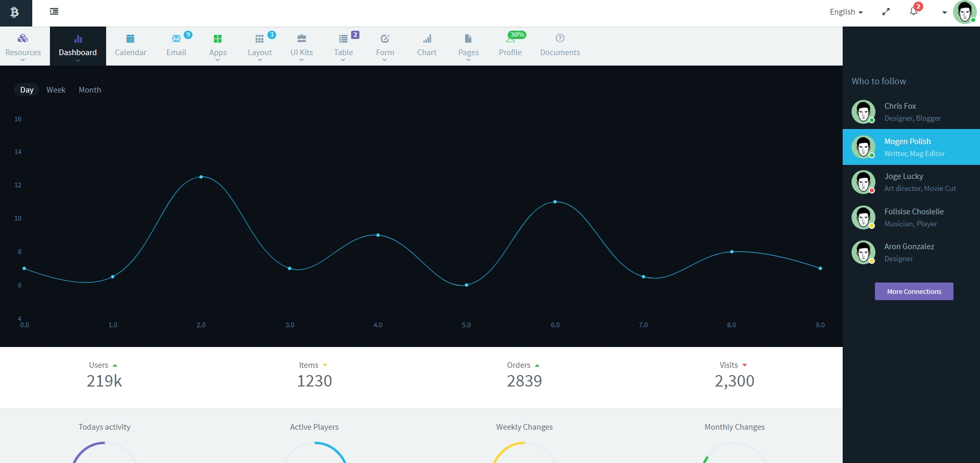Click the Visits stat 2,300
The height and width of the screenshot is (463, 980).
click(x=734, y=381)
